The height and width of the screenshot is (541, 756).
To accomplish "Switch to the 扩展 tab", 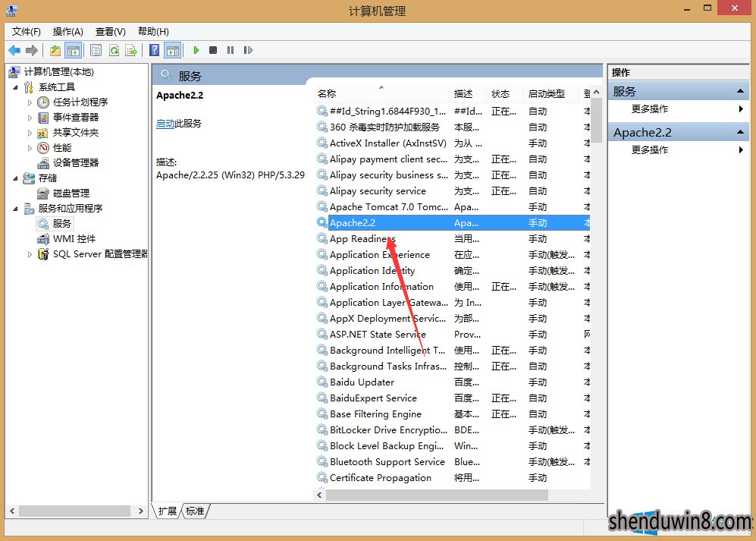I will click(168, 511).
